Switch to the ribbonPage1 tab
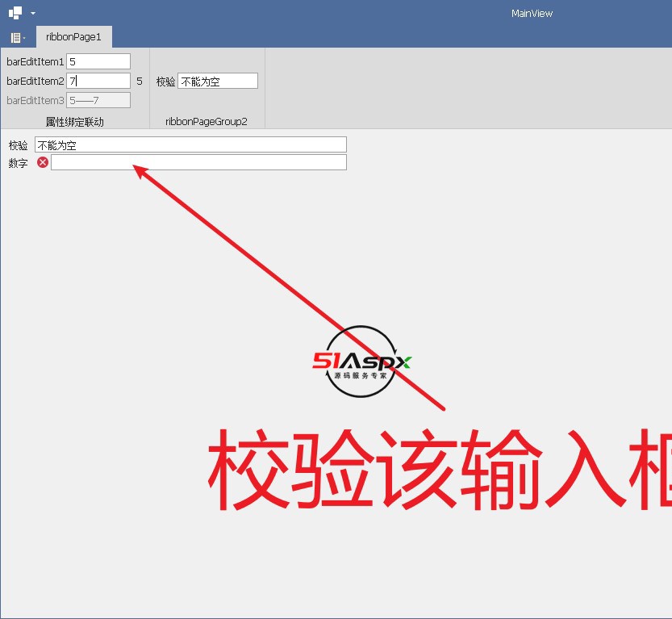This screenshot has height=619, width=672. pyautogui.click(x=73, y=37)
